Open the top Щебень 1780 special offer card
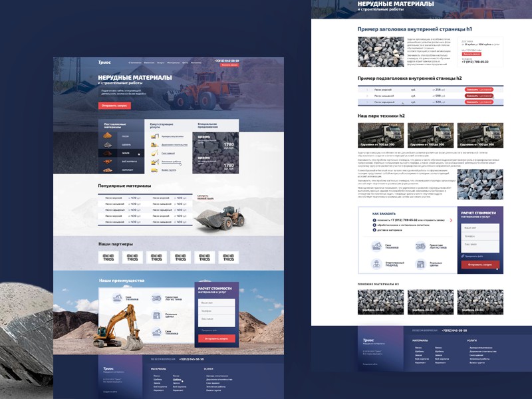This screenshot has width=532, height=399. 215,142
